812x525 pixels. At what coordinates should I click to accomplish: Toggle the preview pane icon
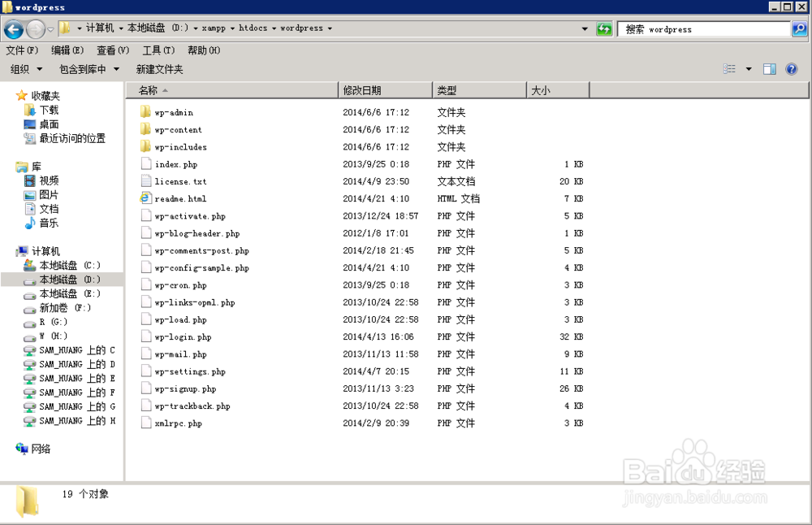[x=770, y=69]
